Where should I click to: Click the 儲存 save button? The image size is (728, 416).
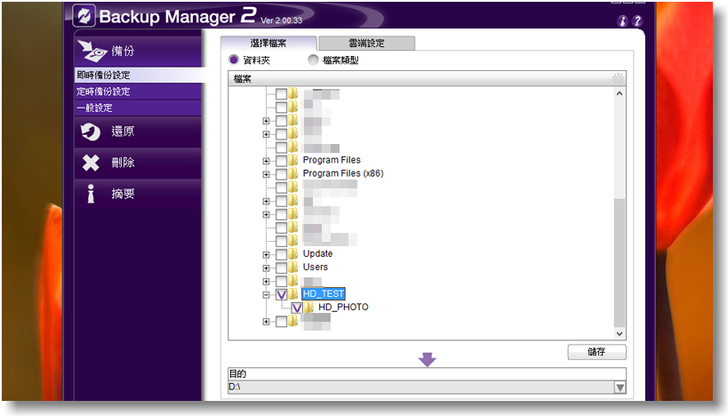pos(597,352)
